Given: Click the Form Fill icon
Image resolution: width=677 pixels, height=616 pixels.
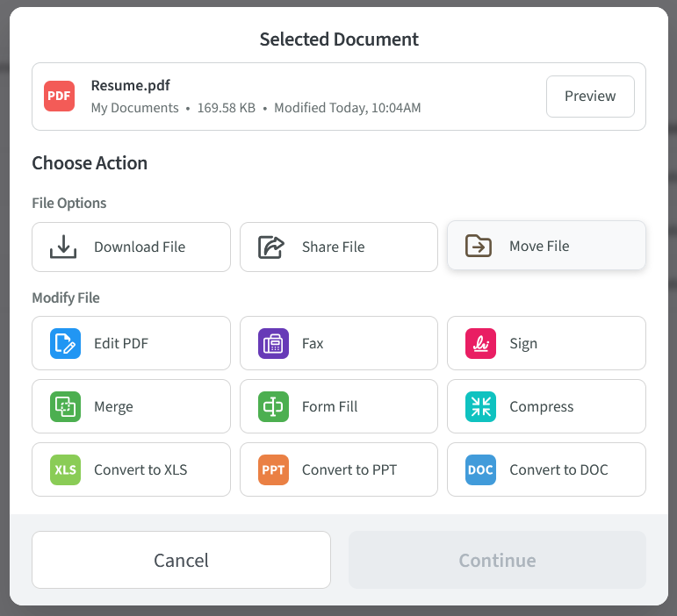Looking at the screenshot, I should (x=273, y=407).
